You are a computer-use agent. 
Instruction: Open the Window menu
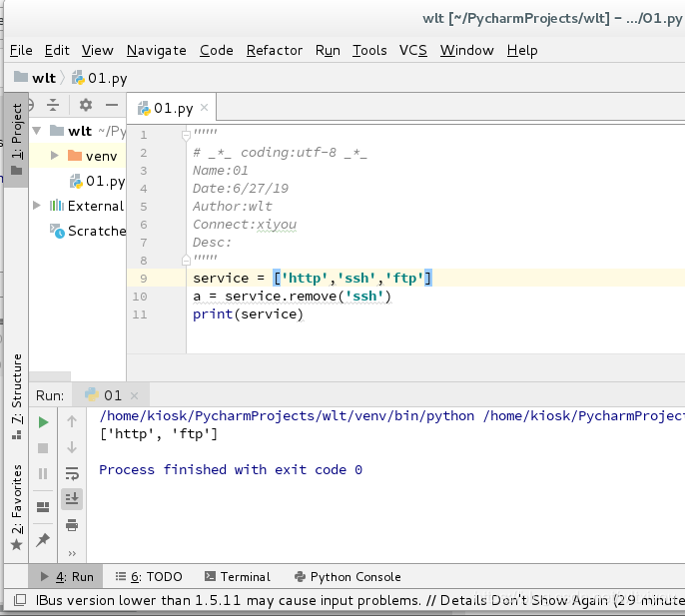pos(467,51)
